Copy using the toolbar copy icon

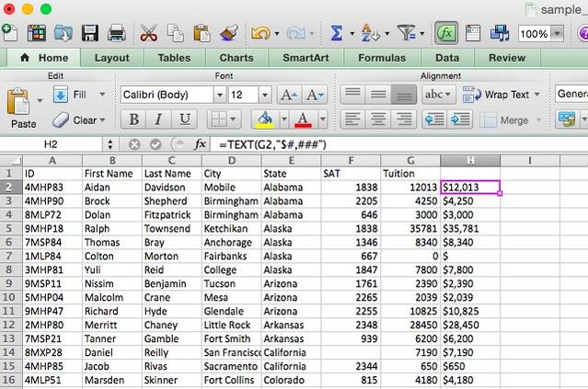tap(175, 33)
